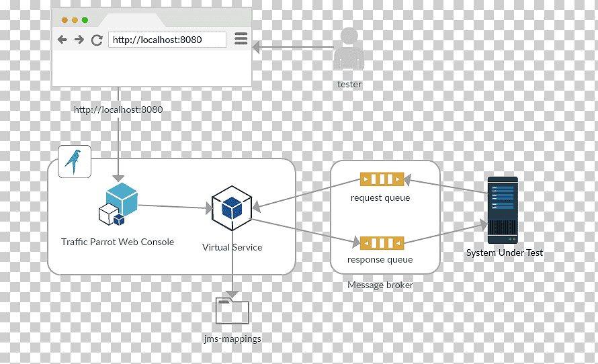Click the 'tester' label
Image resolution: width=598 pixels, height=364 pixels.
(x=349, y=84)
